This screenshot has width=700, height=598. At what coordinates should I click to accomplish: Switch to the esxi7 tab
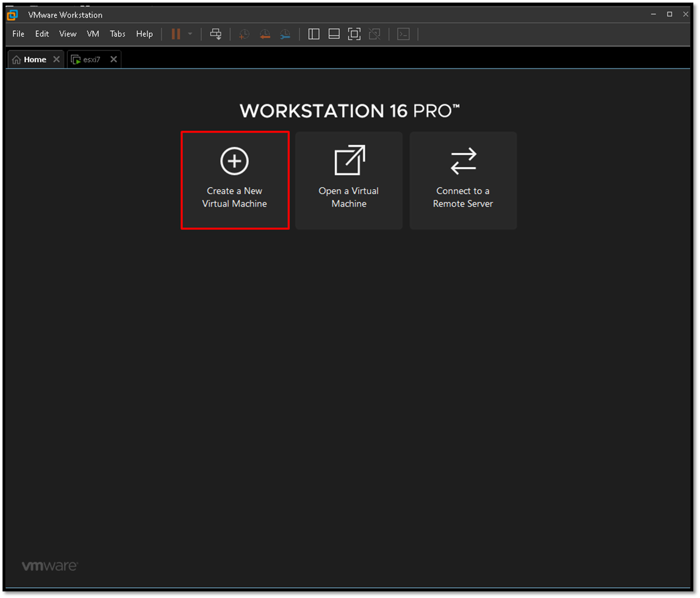pyautogui.click(x=91, y=59)
